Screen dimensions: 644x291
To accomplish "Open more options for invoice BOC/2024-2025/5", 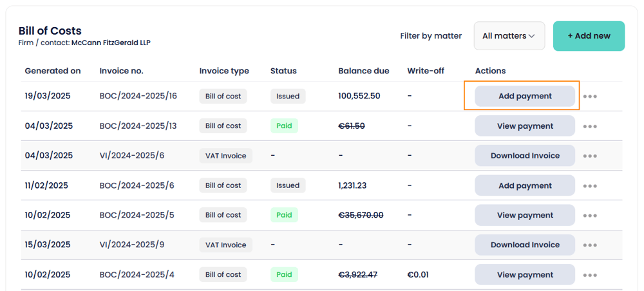I will pos(590,216).
